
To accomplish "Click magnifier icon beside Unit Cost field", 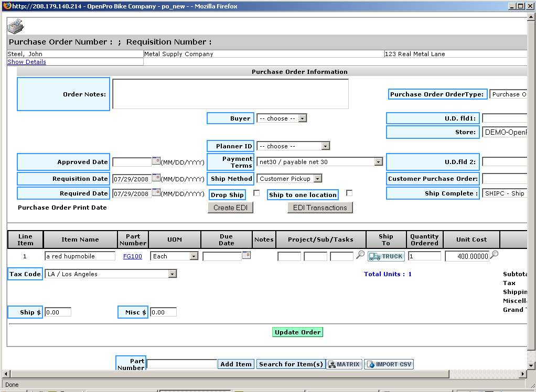I will click(x=494, y=255).
